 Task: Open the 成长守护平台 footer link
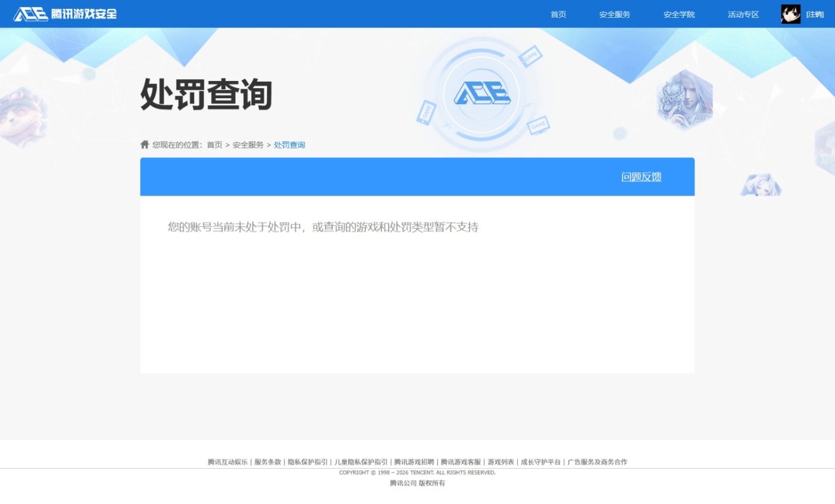click(x=540, y=462)
